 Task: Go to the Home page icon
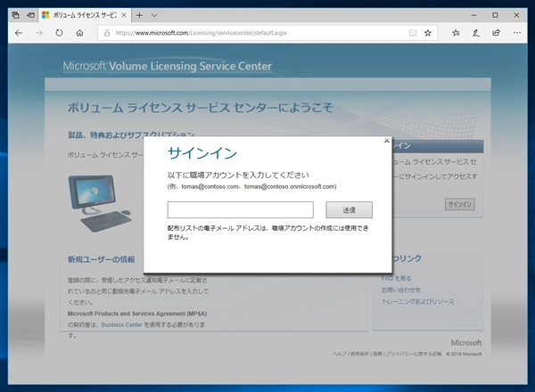pyautogui.click(x=79, y=33)
